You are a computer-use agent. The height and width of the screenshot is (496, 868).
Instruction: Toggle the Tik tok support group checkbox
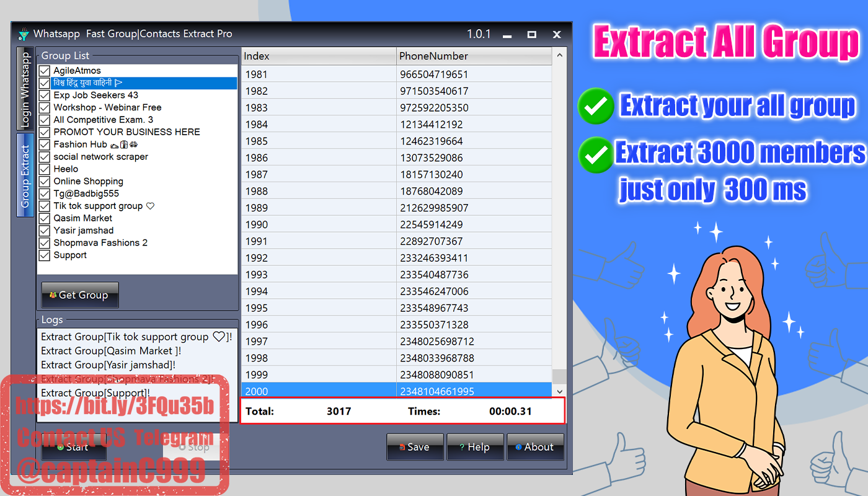coord(44,205)
